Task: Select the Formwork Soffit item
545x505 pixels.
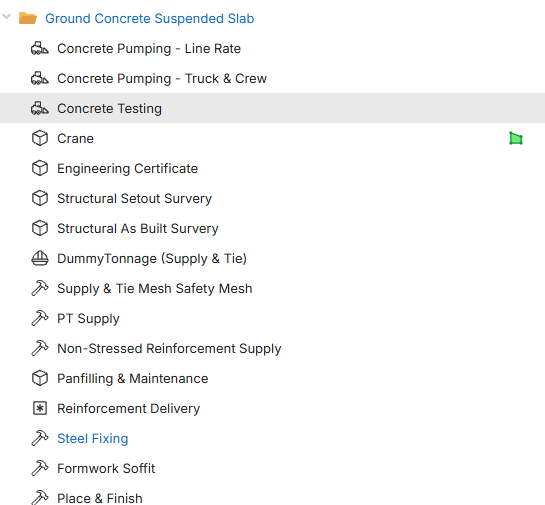Action: point(106,469)
